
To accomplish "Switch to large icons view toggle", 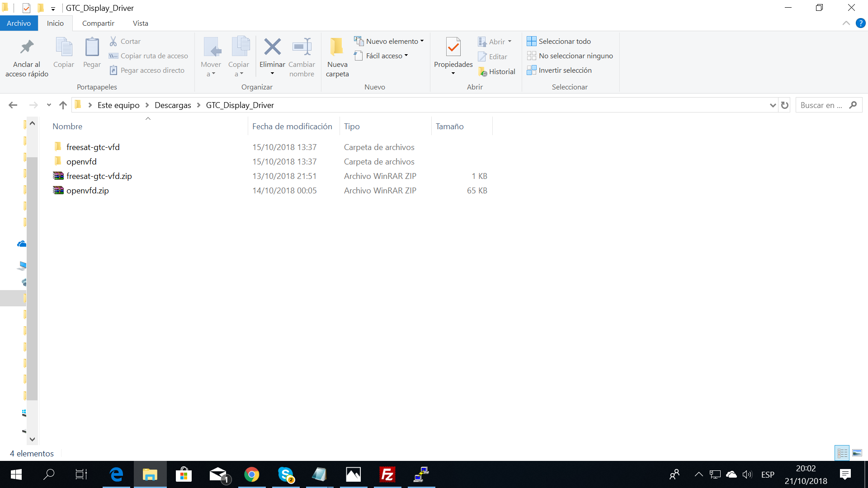I will point(857,453).
